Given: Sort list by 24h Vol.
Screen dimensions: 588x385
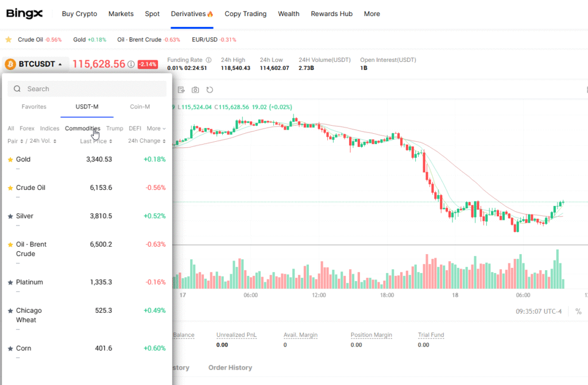Looking at the screenshot, I should click(x=43, y=141).
